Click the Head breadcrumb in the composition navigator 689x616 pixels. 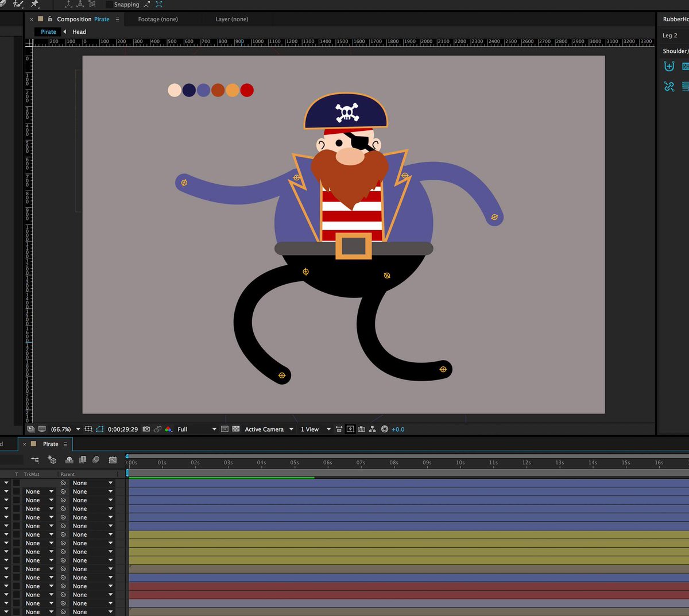point(78,32)
